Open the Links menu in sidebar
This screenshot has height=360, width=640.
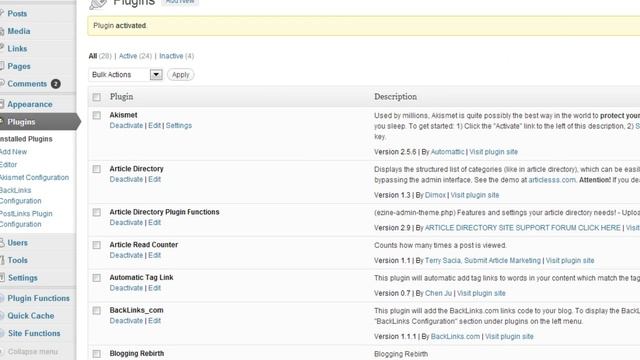point(17,49)
